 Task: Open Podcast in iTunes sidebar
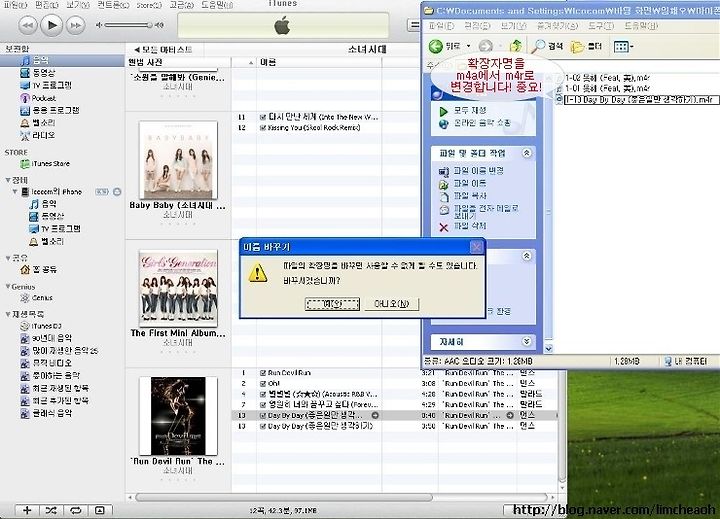44,98
